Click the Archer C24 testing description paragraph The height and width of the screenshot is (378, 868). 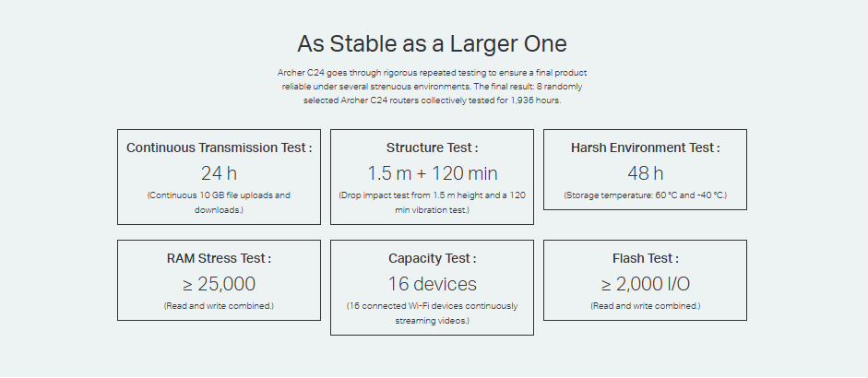[432, 86]
